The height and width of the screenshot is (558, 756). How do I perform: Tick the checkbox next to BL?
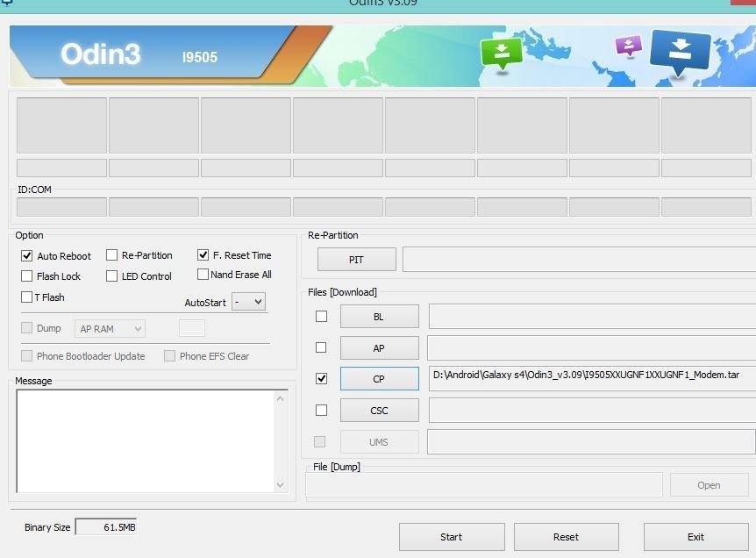point(321,316)
